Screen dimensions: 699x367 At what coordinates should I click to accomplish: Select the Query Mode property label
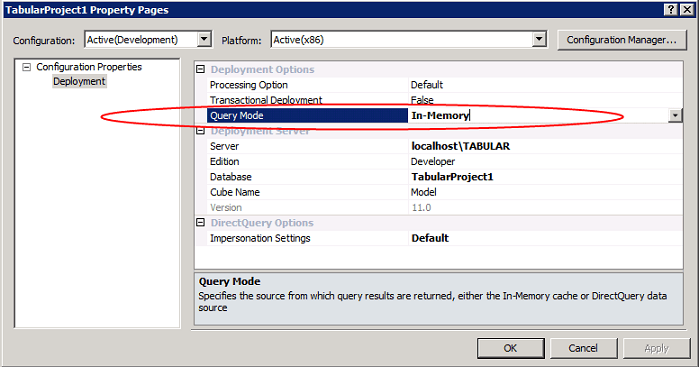point(308,115)
